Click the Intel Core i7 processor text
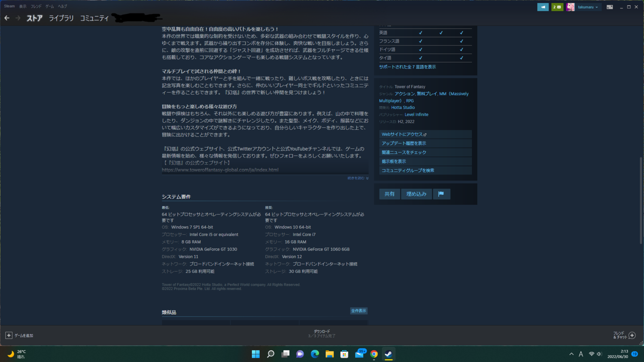The width and height of the screenshot is (644, 362). click(304, 235)
